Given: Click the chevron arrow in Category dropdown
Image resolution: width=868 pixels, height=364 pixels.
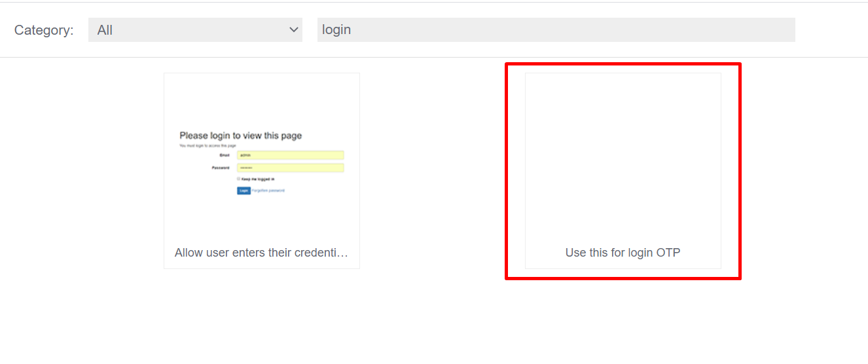Looking at the screenshot, I should 293,30.
